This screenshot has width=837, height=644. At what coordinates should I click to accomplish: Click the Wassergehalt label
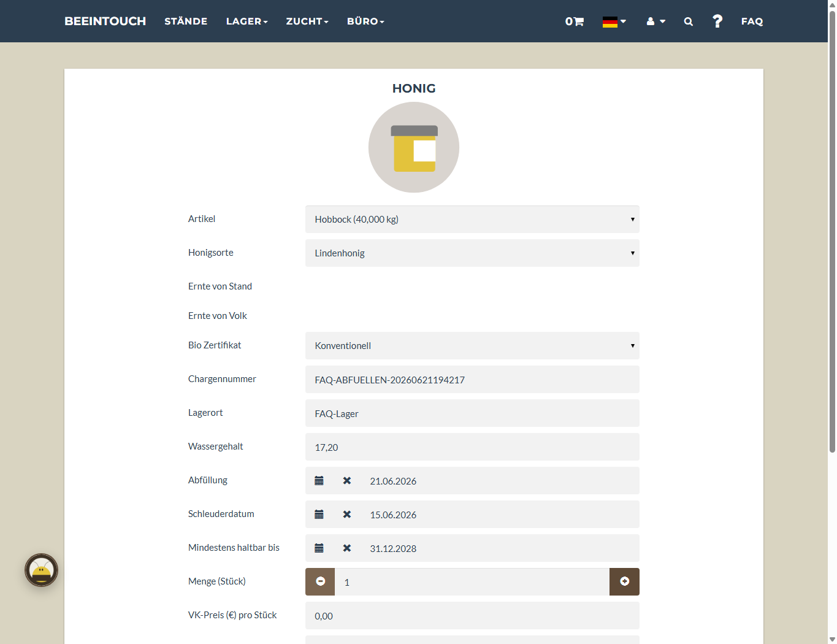click(x=216, y=447)
